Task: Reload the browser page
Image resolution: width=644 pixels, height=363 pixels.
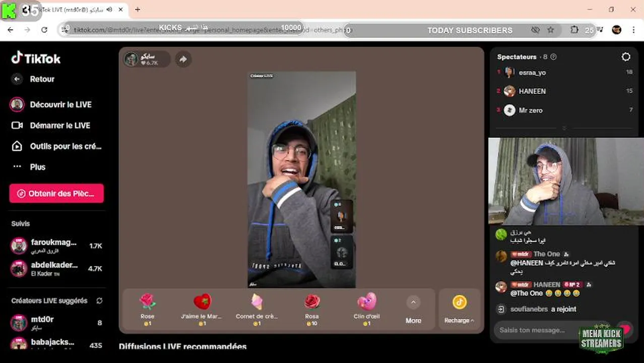Action: [44, 30]
